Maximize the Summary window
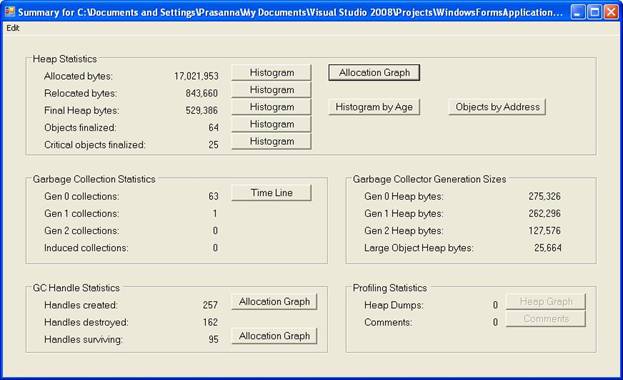This screenshot has height=380, width=623. [x=595, y=12]
